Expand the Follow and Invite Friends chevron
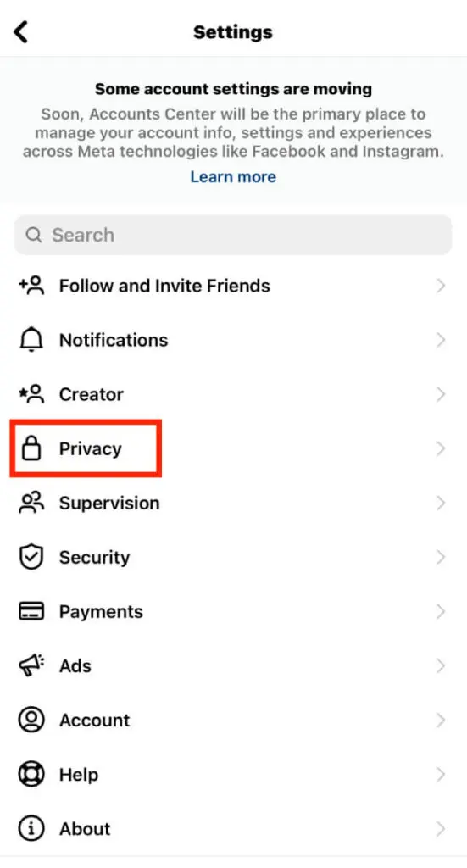The image size is (467, 868). click(x=441, y=286)
